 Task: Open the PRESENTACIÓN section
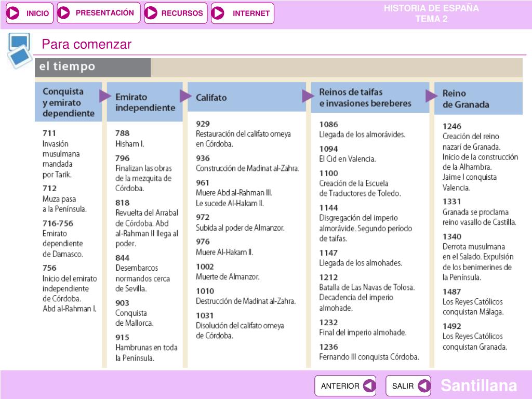[98, 13]
